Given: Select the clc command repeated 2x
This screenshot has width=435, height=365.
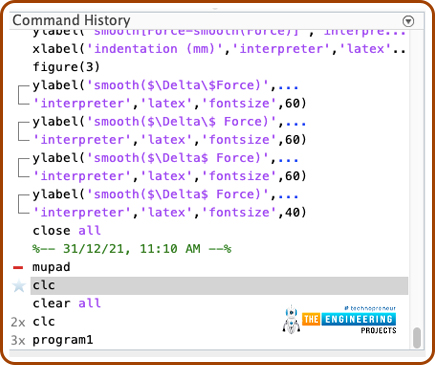Looking at the screenshot, I should point(44,322).
